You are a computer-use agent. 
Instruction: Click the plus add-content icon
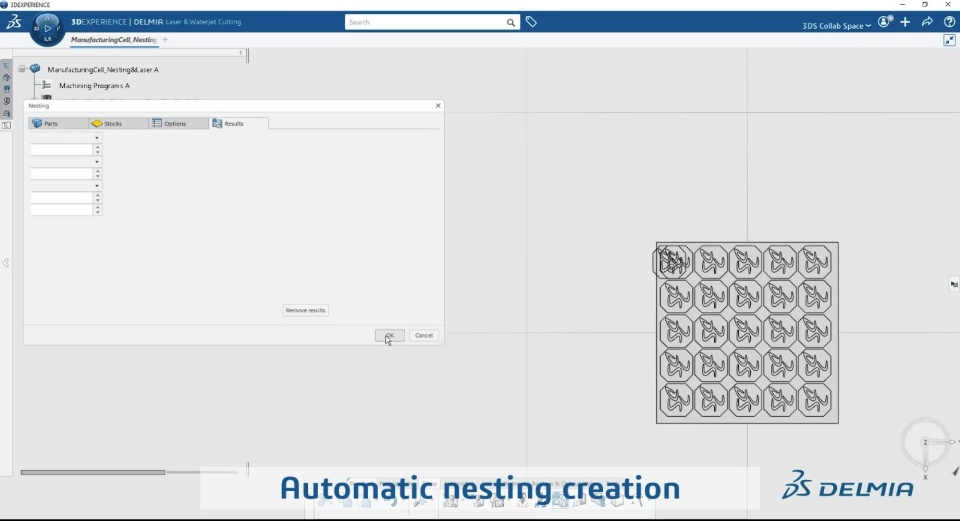[905, 22]
